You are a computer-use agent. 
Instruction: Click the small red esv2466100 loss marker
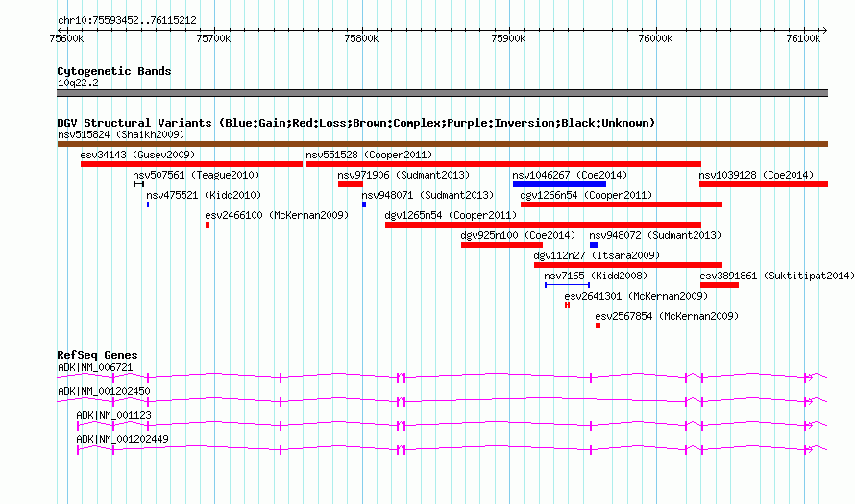[208, 225]
